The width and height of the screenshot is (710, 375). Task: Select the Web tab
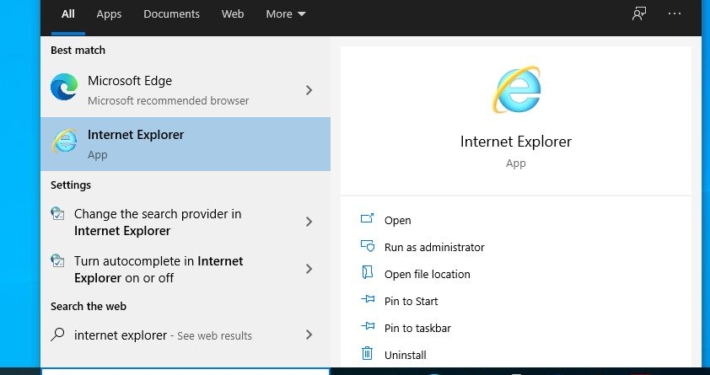[233, 14]
